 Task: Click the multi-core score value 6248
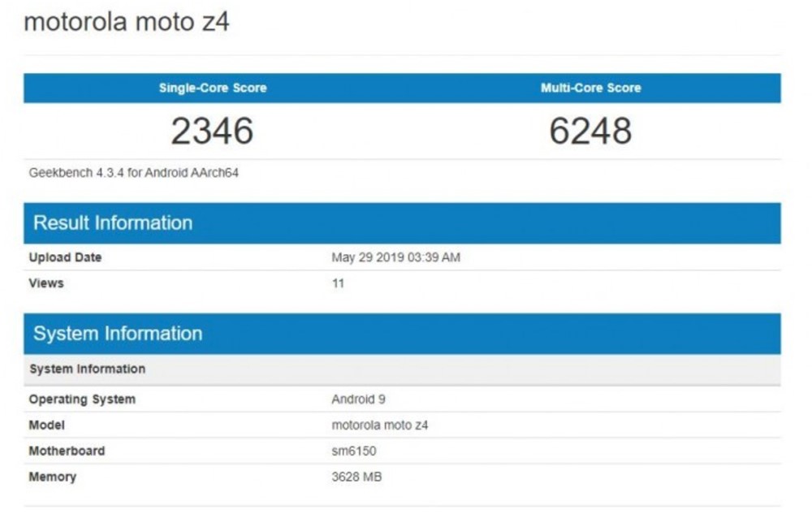tap(590, 131)
